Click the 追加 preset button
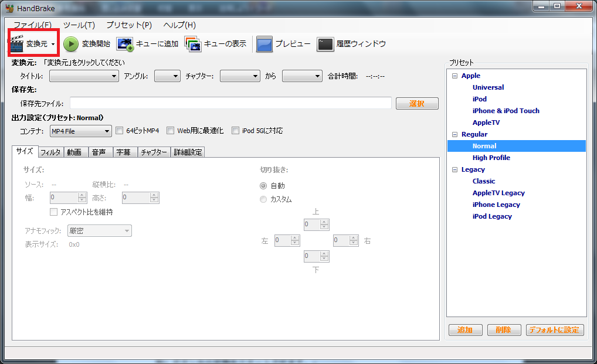 pos(465,330)
